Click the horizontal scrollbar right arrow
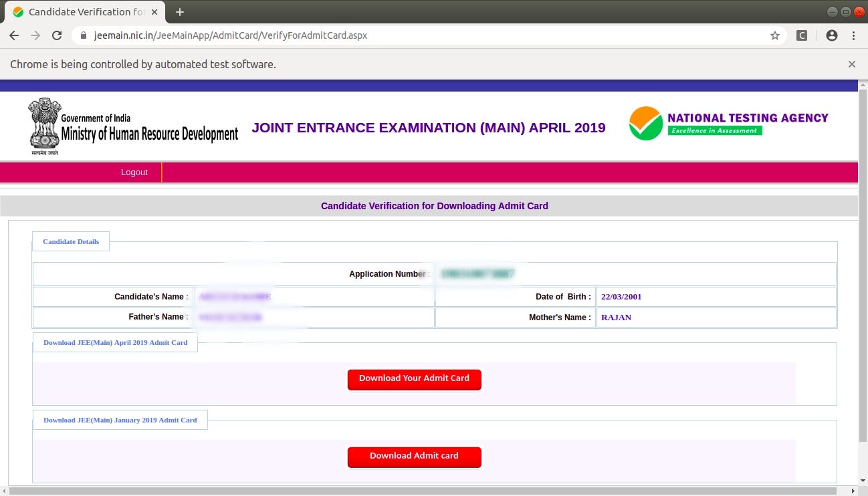 (x=853, y=491)
